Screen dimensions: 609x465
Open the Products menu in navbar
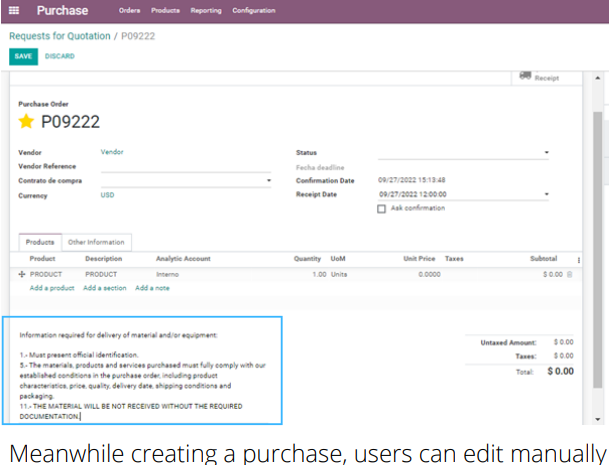coord(165,10)
